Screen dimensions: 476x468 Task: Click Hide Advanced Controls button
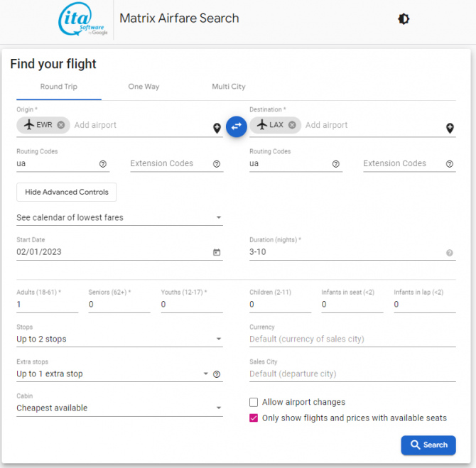[67, 192]
